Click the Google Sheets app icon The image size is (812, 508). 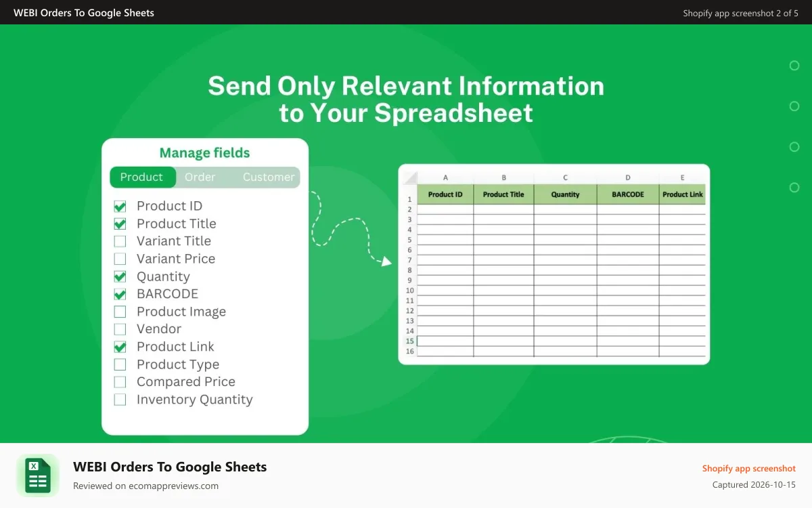[38, 475]
